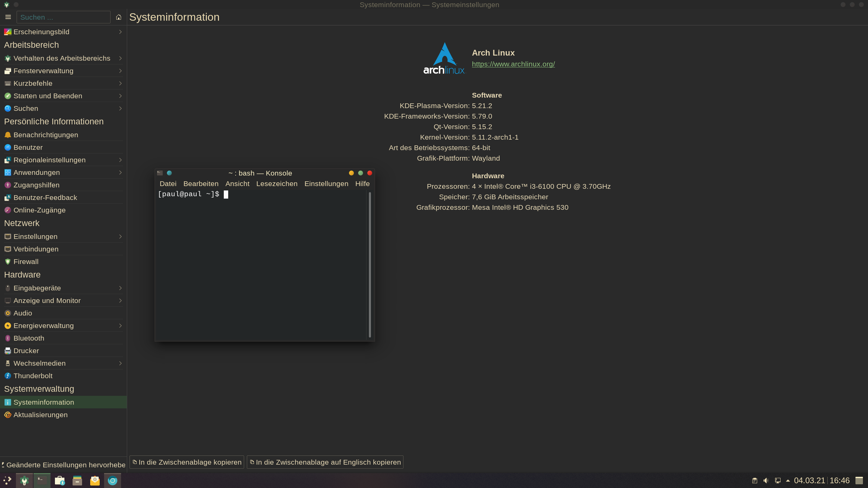Open Aktualisierungen in the sidebar

point(40,414)
